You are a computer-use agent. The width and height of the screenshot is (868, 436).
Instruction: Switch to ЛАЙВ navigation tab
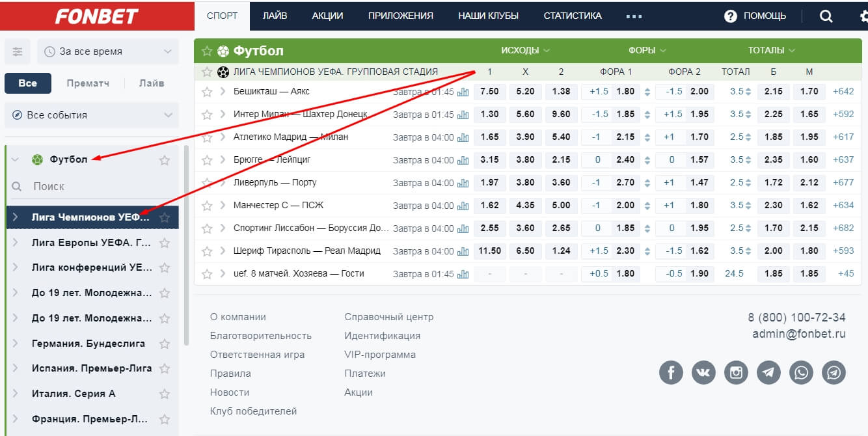click(275, 16)
